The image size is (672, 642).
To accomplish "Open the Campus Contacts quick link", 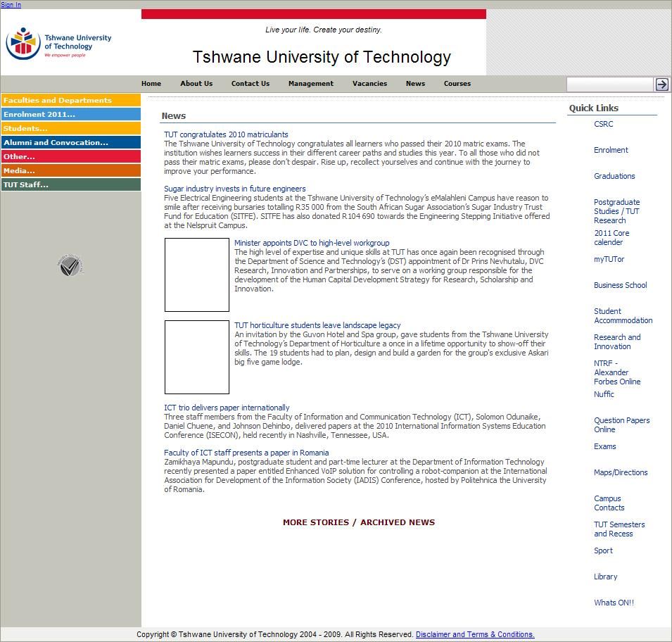I will click(x=609, y=503).
